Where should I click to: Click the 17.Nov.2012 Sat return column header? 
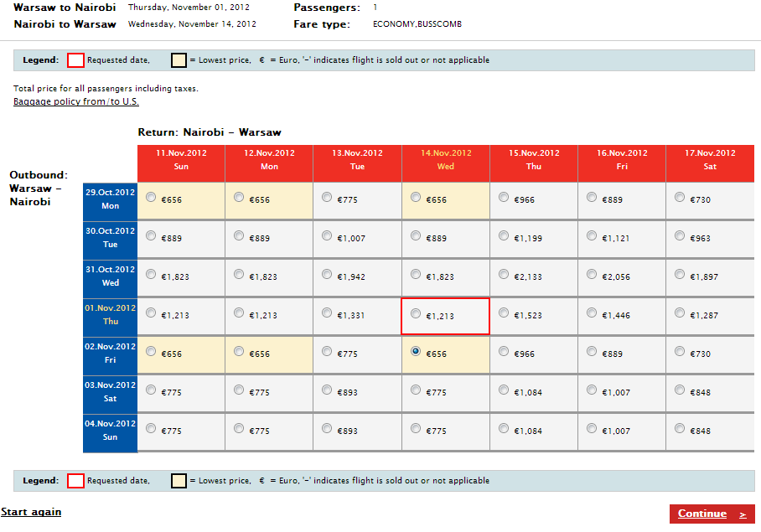tap(710, 163)
